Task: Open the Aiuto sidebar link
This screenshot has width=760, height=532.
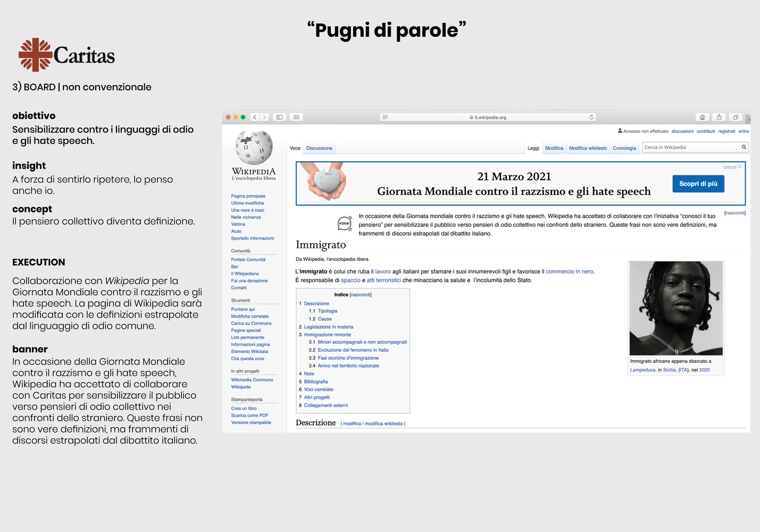Action: tap(236, 231)
